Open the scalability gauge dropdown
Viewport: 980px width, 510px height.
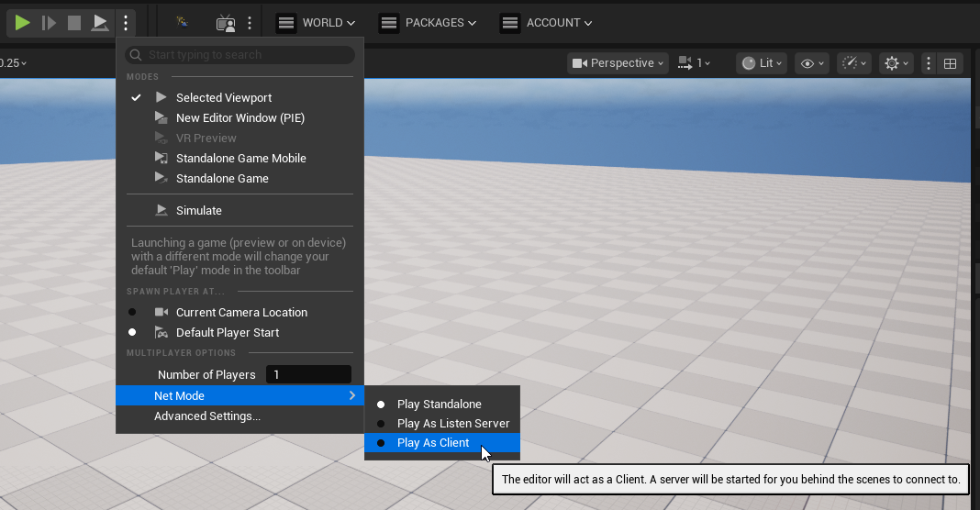(x=853, y=63)
